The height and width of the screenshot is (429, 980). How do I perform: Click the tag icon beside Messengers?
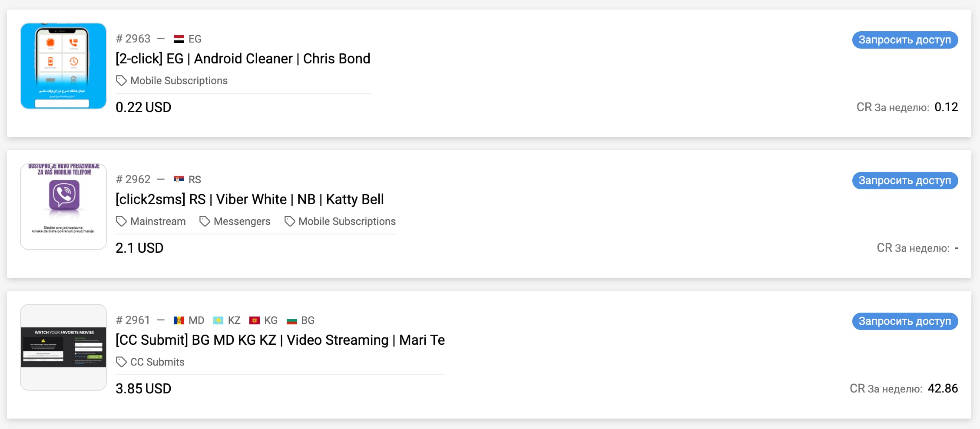(205, 221)
